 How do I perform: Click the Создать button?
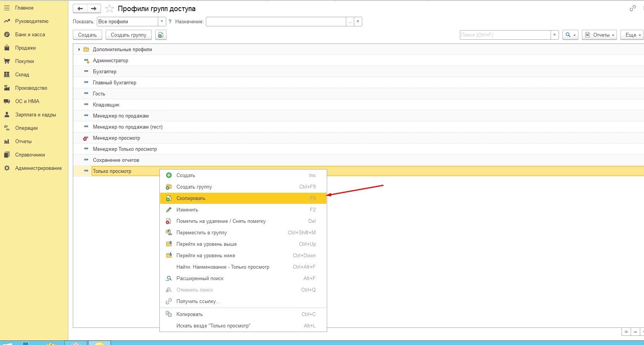click(87, 35)
